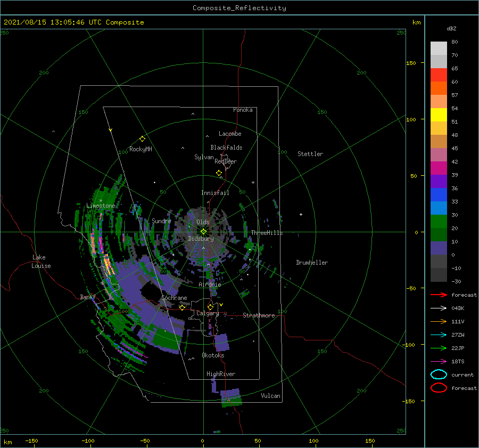Select the royal blue 36-33 dBZ swatch

click(x=439, y=195)
